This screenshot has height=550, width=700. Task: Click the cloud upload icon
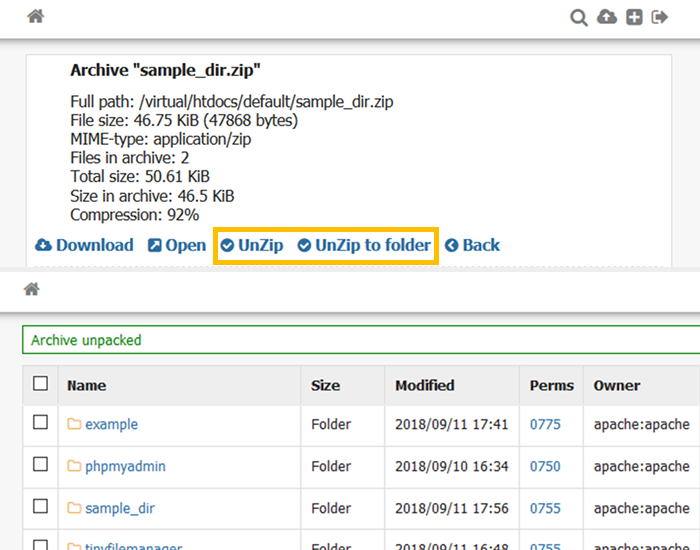[x=606, y=17]
